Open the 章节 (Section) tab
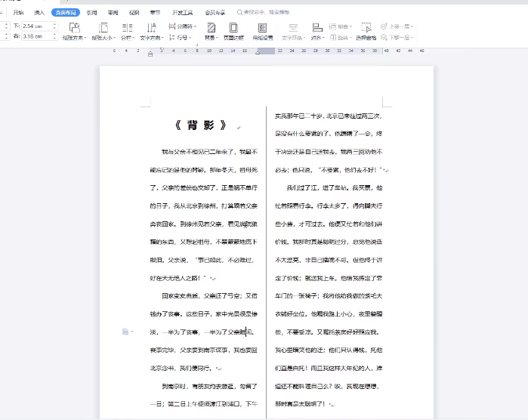 (155, 13)
